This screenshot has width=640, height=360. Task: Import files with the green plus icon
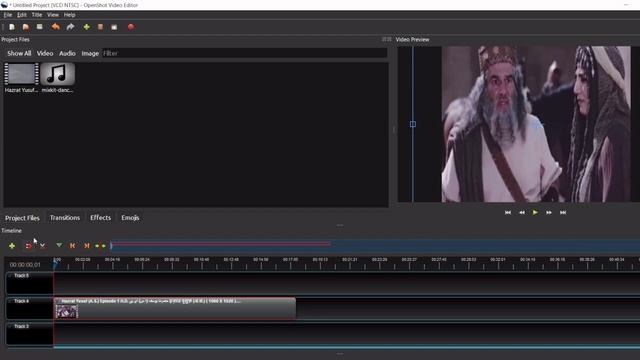[x=87, y=27]
